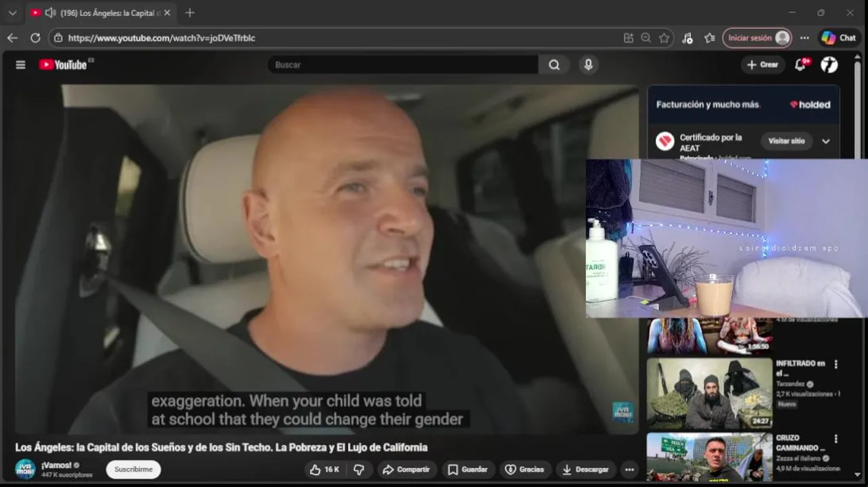868x487 pixels.
Task: Click the Zazza el Italiano channel name
Action: click(x=799, y=459)
